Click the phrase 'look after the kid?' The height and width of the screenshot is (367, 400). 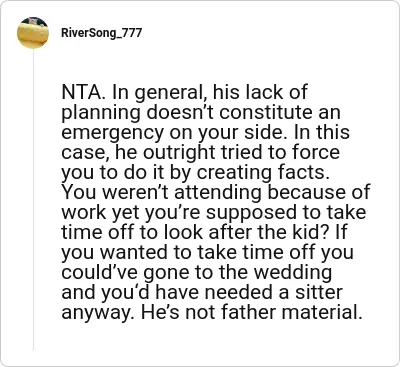[245, 232]
